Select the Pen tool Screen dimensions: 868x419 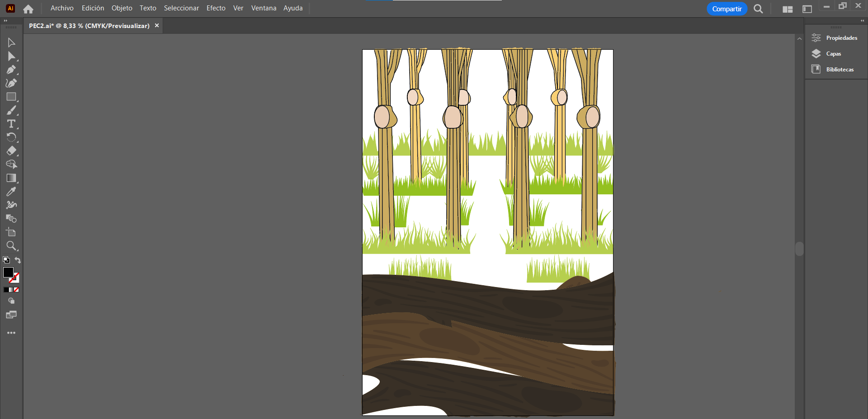(x=11, y=70)
